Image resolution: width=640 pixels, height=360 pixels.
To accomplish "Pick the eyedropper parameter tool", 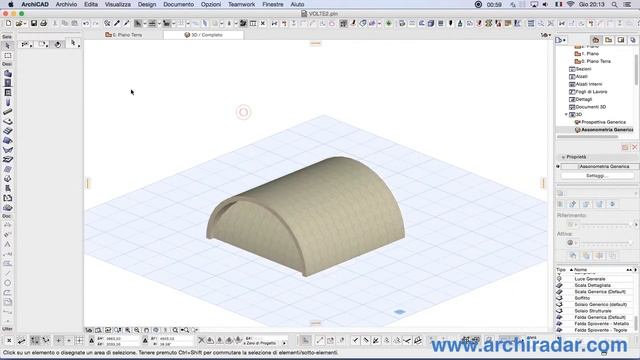I will pos(117,24).
